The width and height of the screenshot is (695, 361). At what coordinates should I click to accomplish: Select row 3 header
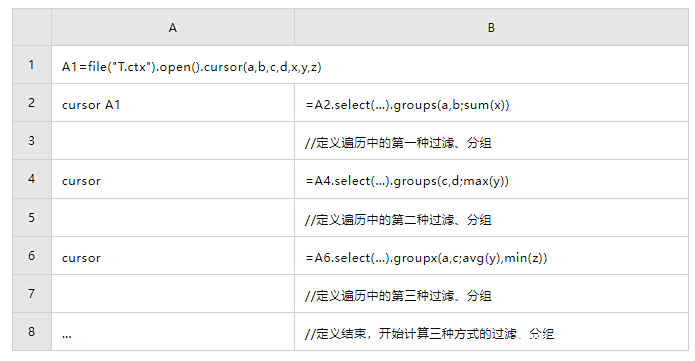coord(31,141)
